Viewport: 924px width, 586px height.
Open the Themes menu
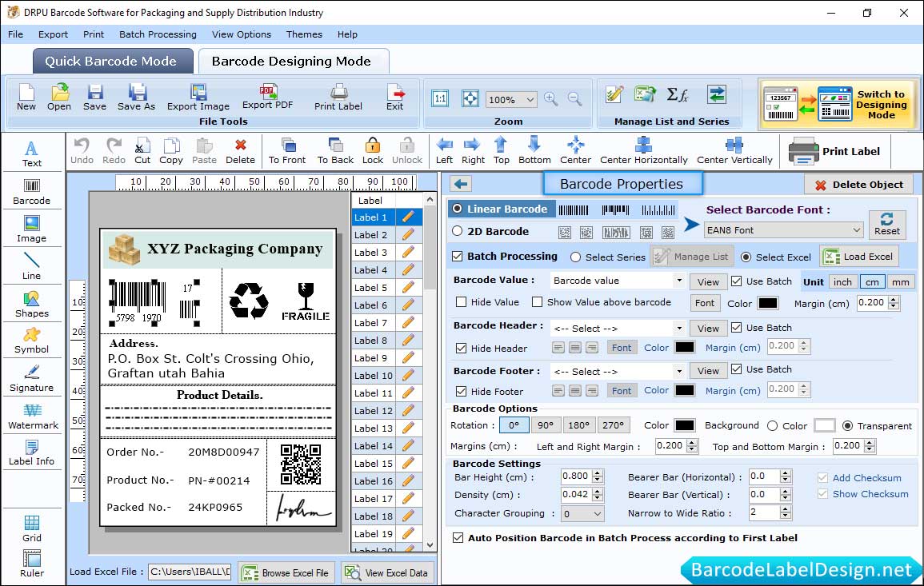304,34
